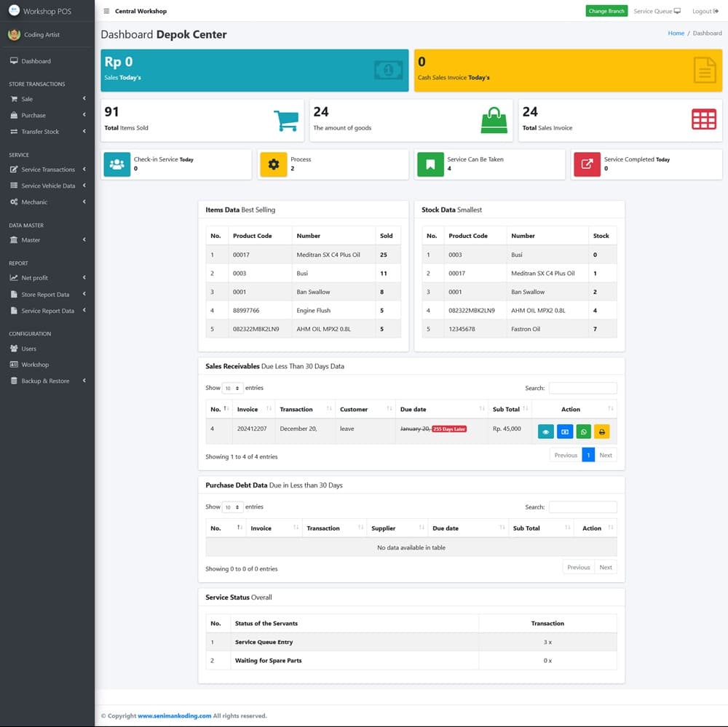This screenshot has width=728, height=727.
Task: Click the eye view icon for invoice 202412207
Action: (546, 432)
